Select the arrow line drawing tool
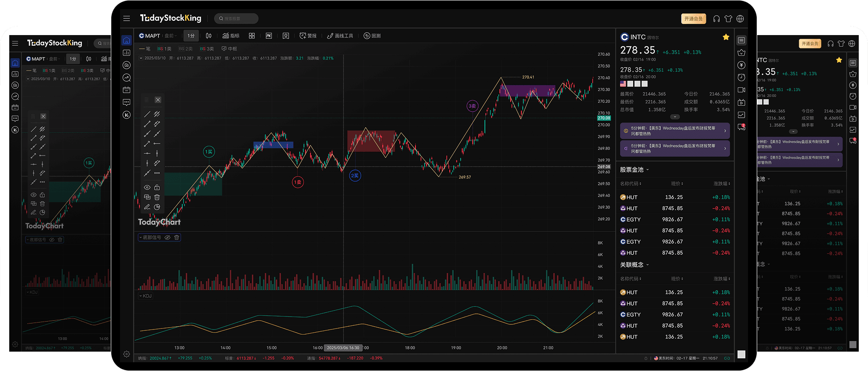The width and height of the screenshot is (868, 371). pos(147,144)
